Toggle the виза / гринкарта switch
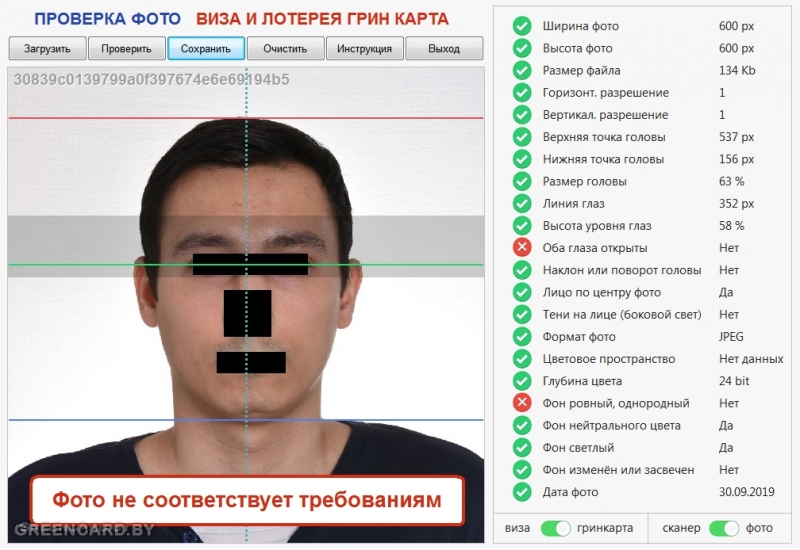Screen dimensions: 800x550 tap(555, 528)
